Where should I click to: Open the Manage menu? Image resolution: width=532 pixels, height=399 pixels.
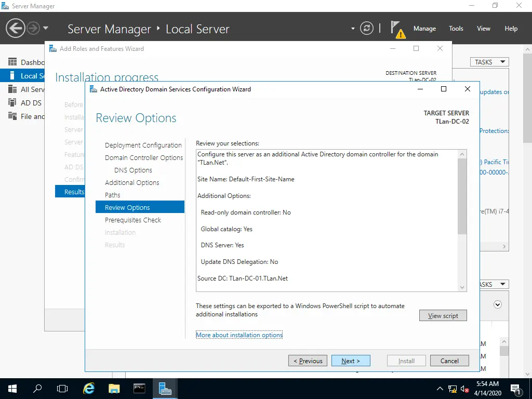coord(424,29)
